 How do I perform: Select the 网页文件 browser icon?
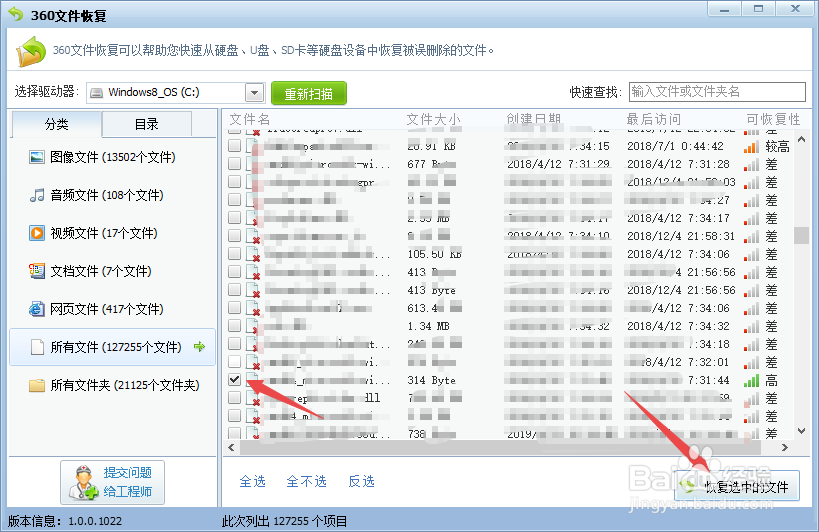coord(37,309)
